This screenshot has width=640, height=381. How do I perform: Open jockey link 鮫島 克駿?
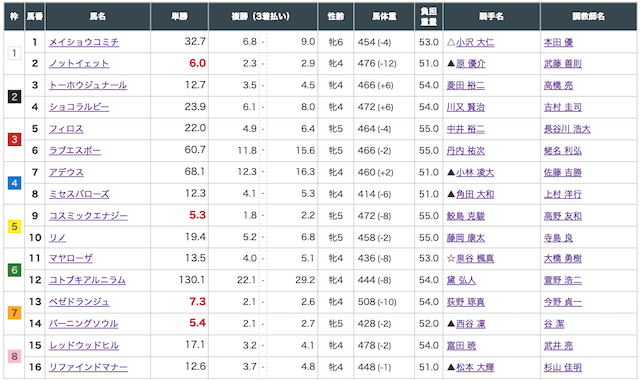(466, 216)
